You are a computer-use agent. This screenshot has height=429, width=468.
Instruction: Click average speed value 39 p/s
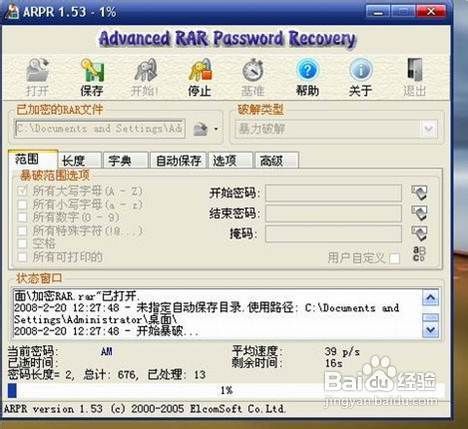(342, 351)
